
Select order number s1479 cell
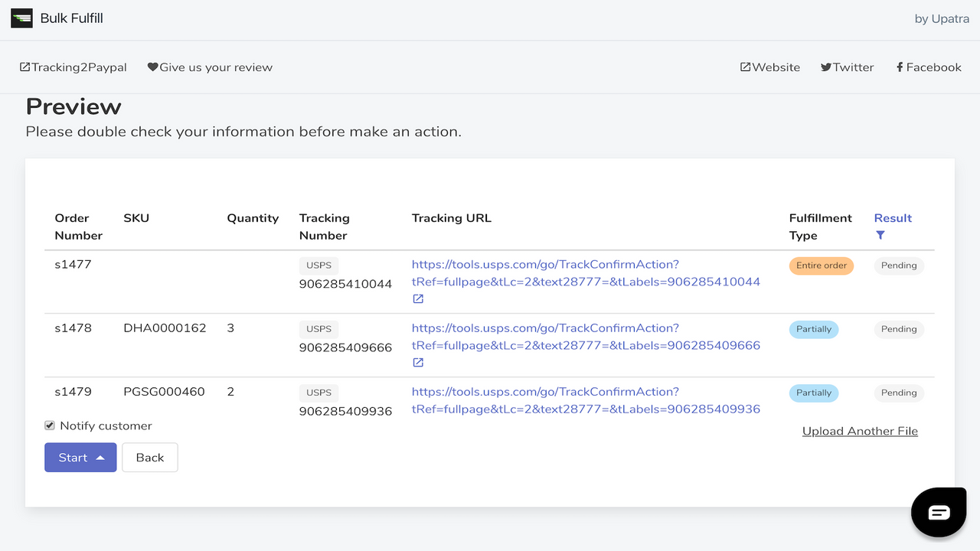tap(73, 392)
